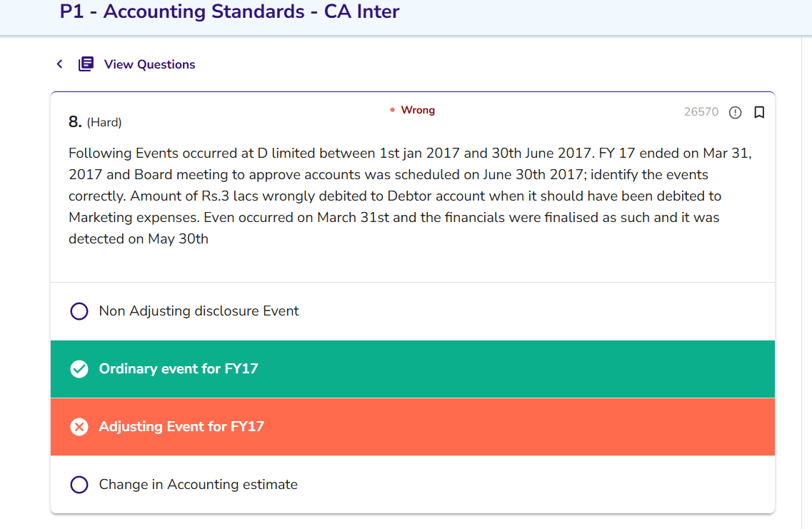Choose the Ordinary event for FY17 label
This screenshot has width=812, height=529.
click(x=179, y=369)
